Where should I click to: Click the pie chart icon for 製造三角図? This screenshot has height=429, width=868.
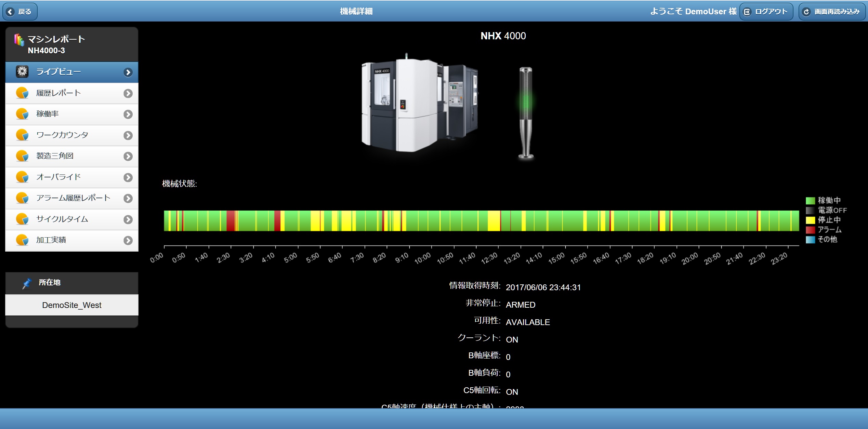(x=22, y=156)
